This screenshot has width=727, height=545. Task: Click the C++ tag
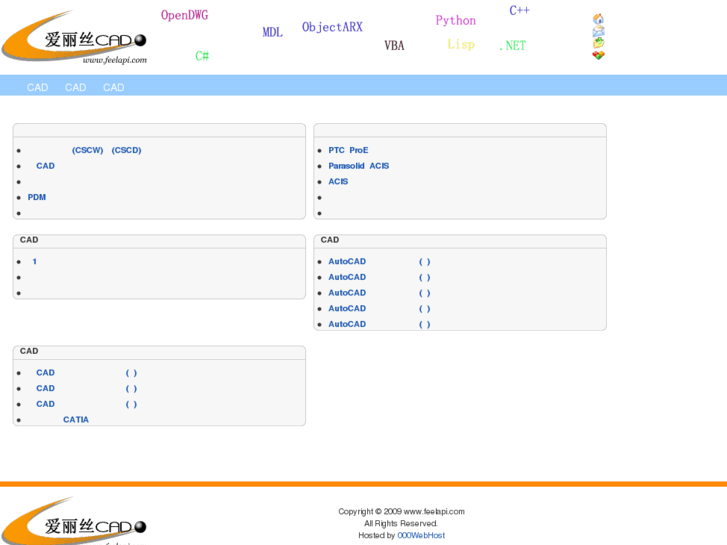519,10
